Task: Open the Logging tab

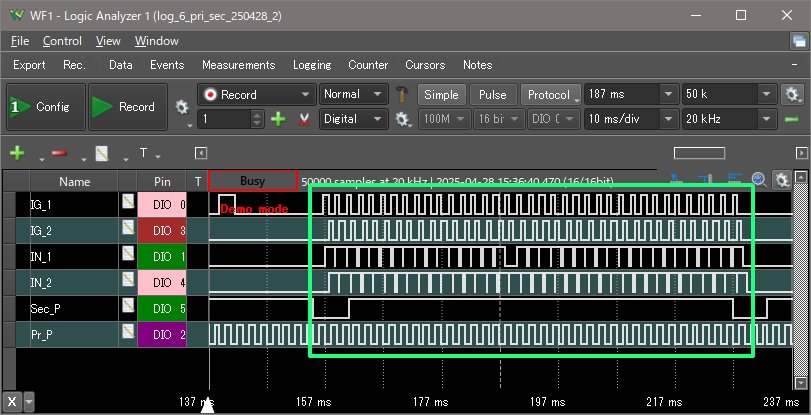Action: [312, 65]
